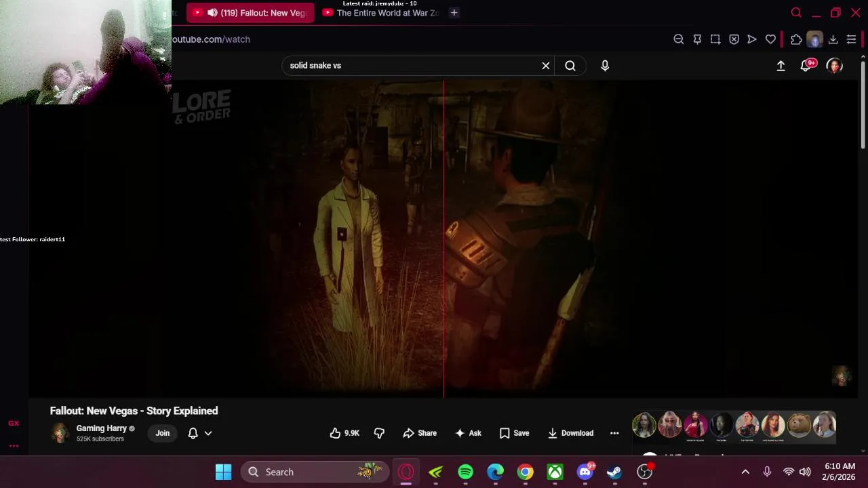This screenshot has height=488, width=868.
Task: Expand system tray hidden icons chevron
Action: point(745,472)
